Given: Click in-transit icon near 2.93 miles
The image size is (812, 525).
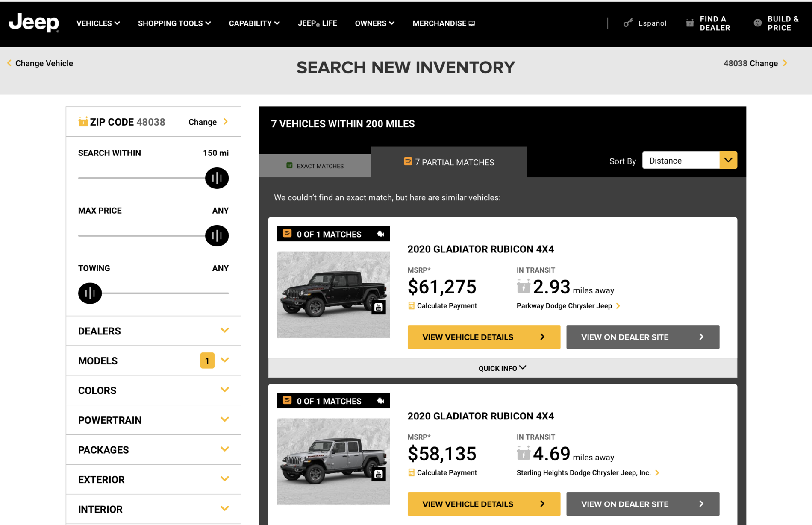Looking at the screenshot, I should tap(523, 287).
